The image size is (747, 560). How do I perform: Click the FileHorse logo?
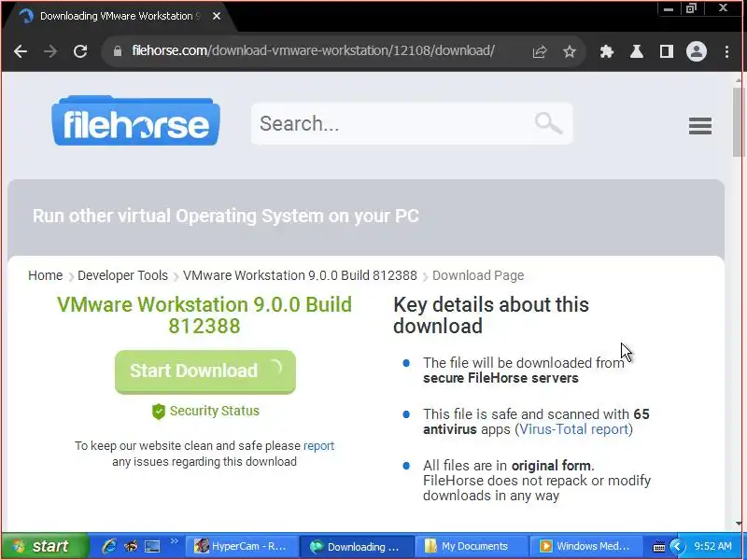[x=135, y=121]
